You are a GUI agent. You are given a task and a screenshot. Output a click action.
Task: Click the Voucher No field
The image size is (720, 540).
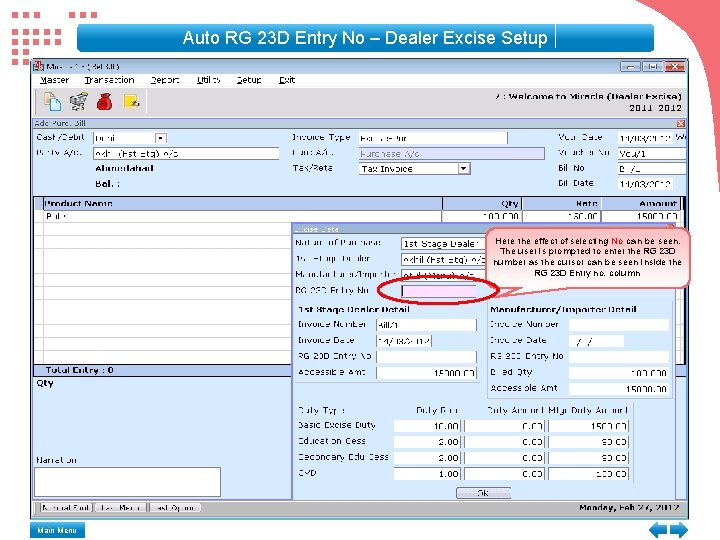click(651, 153)
